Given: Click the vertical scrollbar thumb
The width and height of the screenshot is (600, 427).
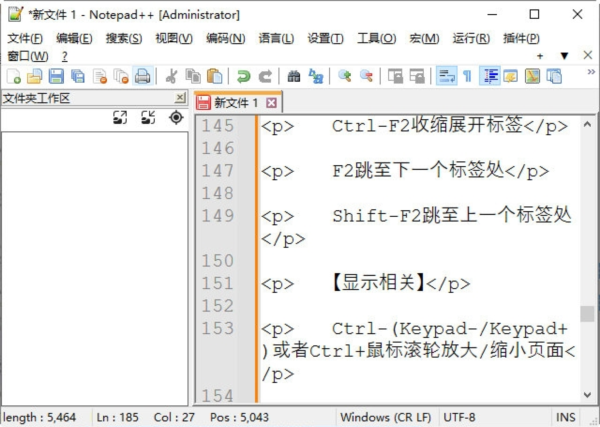Looking at the screenshot, I should click(x=587, y=314).
